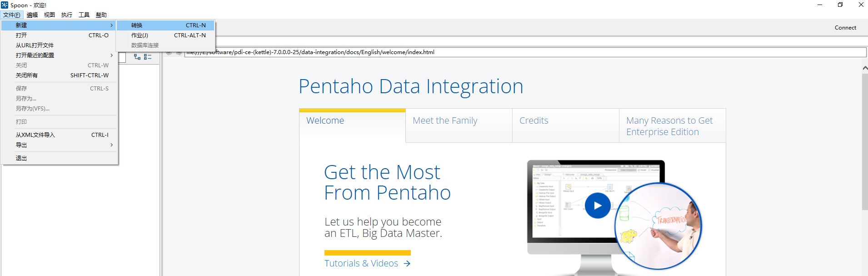868x276 pixels.
Task: Click the welcome page URL address field
Action: click(x=525, y=52)
